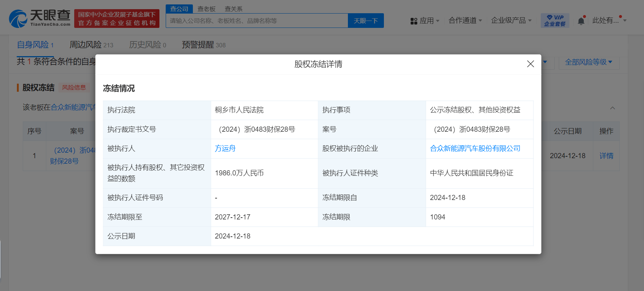Expand the 企业级产品 dropdown

coord(511,21)
